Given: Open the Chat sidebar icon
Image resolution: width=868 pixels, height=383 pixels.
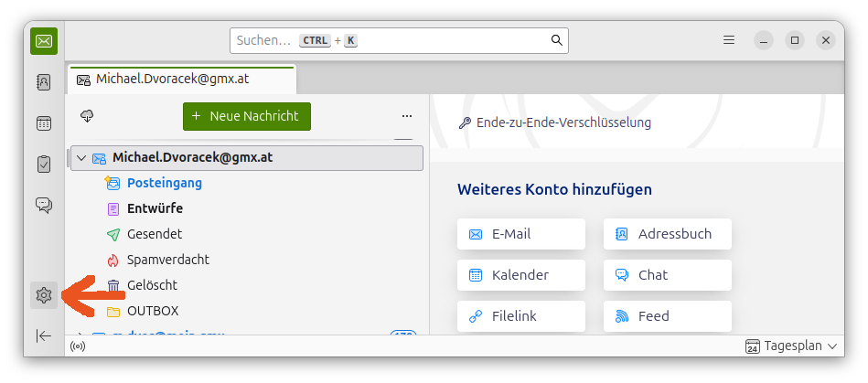Looking at the screenshot, I should pos(43,205).
